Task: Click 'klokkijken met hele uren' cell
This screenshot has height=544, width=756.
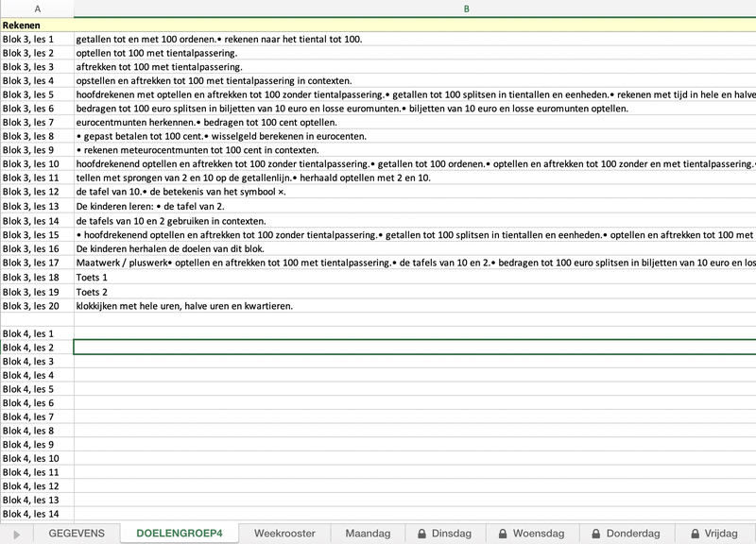Action: coord(415,306)
